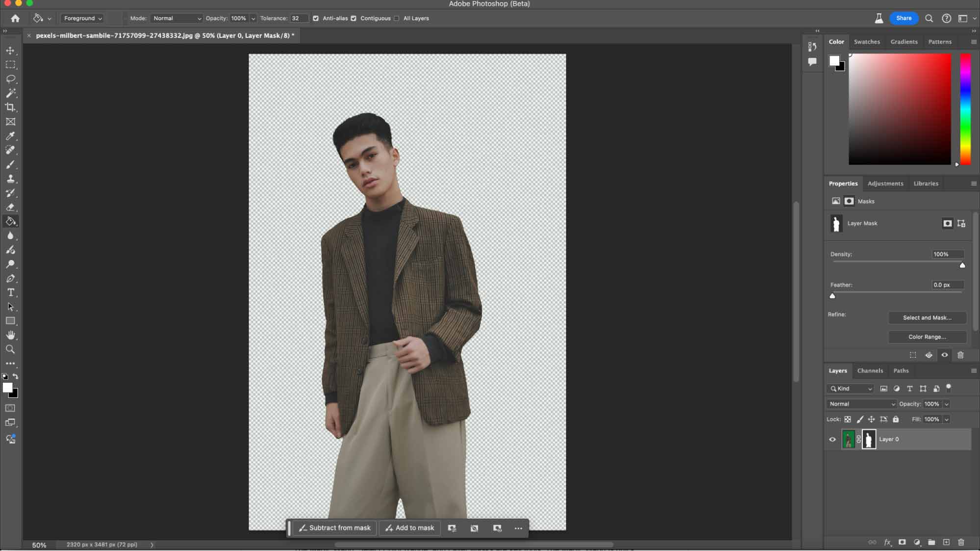Screen dimensions: 980x551
Task: Open the search icon in top bar
Action: click(929, 18)
